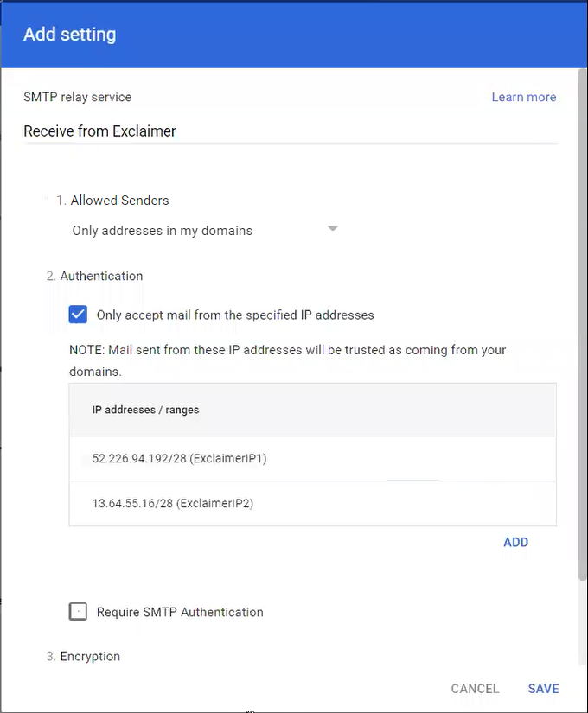Click the 'Authentication' section heading

pos(101,276)
